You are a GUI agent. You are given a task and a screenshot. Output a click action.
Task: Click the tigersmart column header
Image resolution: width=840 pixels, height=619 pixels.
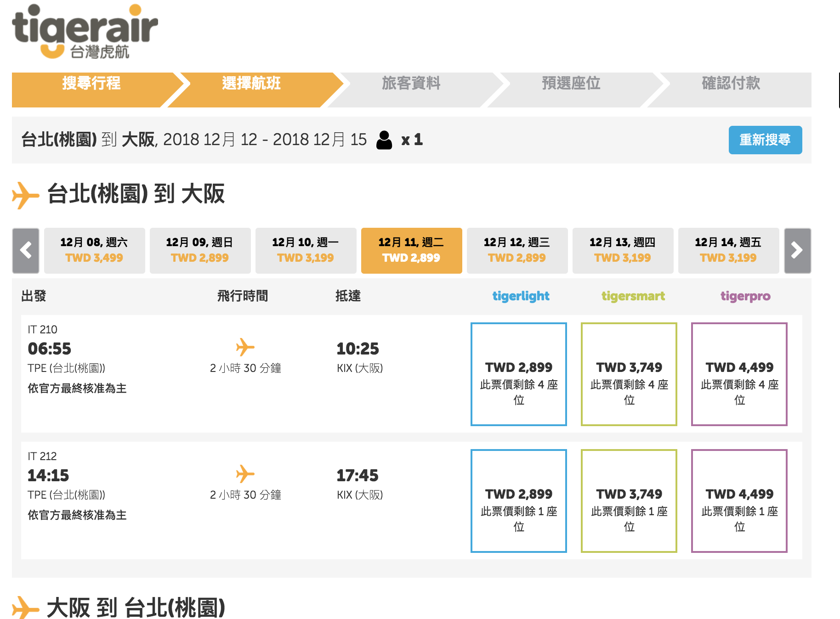tap(633, 297)
